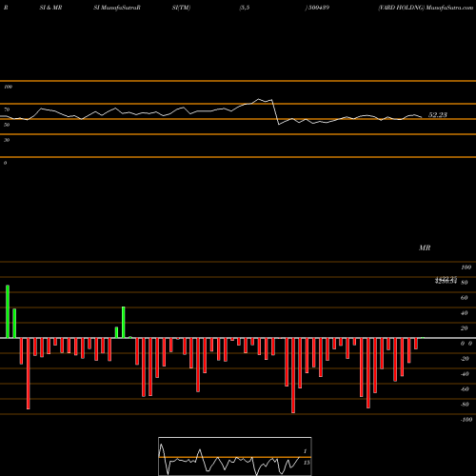Viewport: 476px width, 476px height.
Task: Click the tallest green bar in the histogram
Action: click(x=8, y=311)
